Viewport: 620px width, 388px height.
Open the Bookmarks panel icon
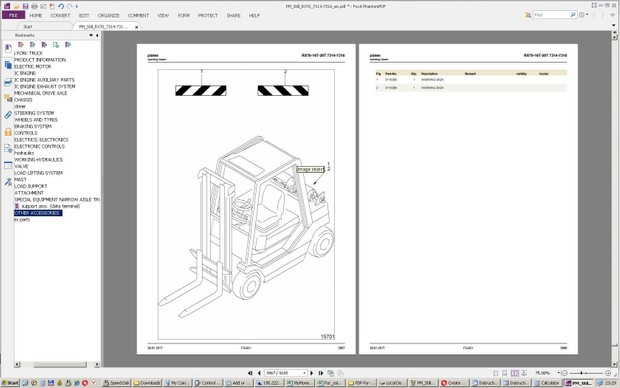(x=8, y=48)
